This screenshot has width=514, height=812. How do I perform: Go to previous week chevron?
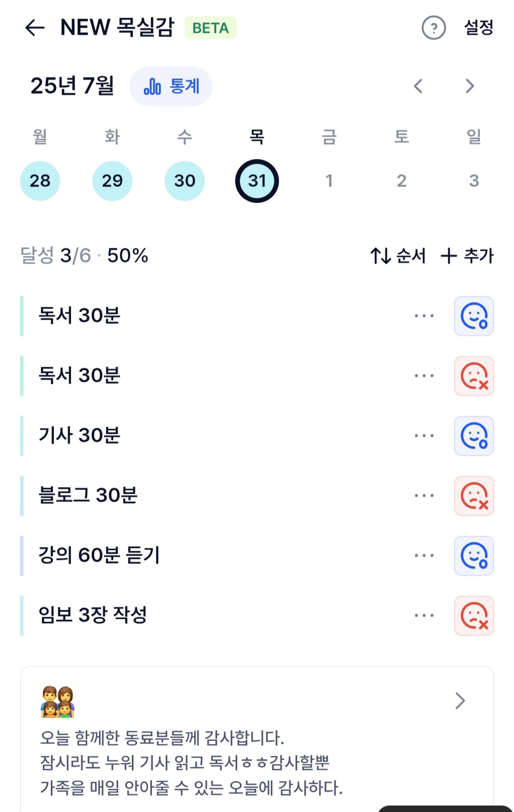coord(418,86)
